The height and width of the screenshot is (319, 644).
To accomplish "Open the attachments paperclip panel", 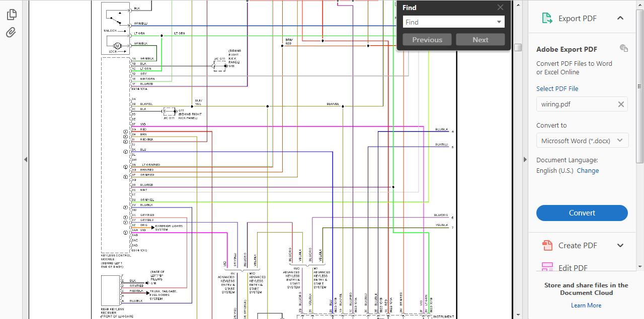I will (x=11, y=33).
